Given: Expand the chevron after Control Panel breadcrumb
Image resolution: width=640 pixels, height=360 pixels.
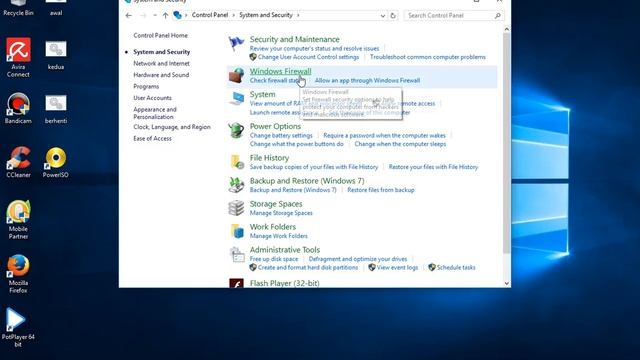Looking at the screenshot, I should 234,15.
